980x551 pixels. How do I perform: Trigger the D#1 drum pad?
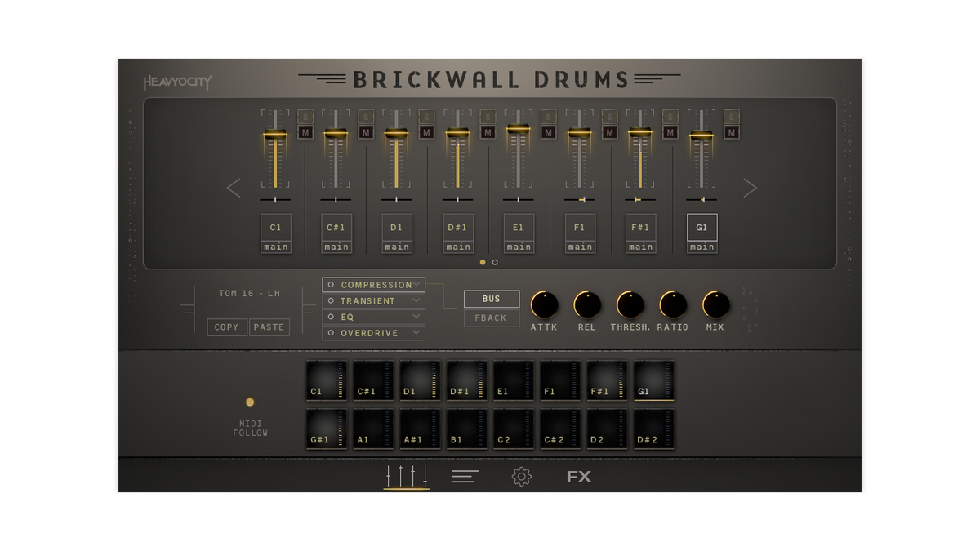(x=466, y=381)
